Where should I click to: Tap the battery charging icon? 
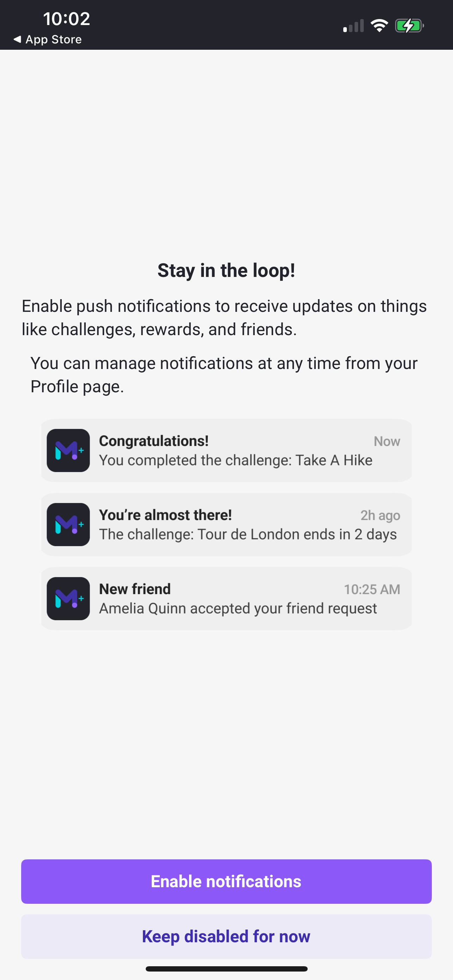(x=409, y=26)
